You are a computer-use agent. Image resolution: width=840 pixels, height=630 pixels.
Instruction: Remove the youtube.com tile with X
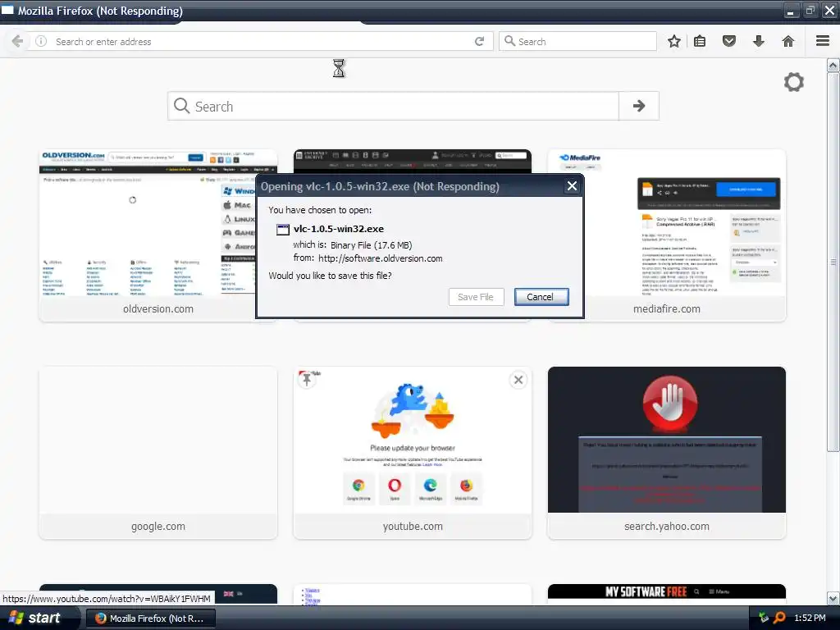(x=518, y=380)
